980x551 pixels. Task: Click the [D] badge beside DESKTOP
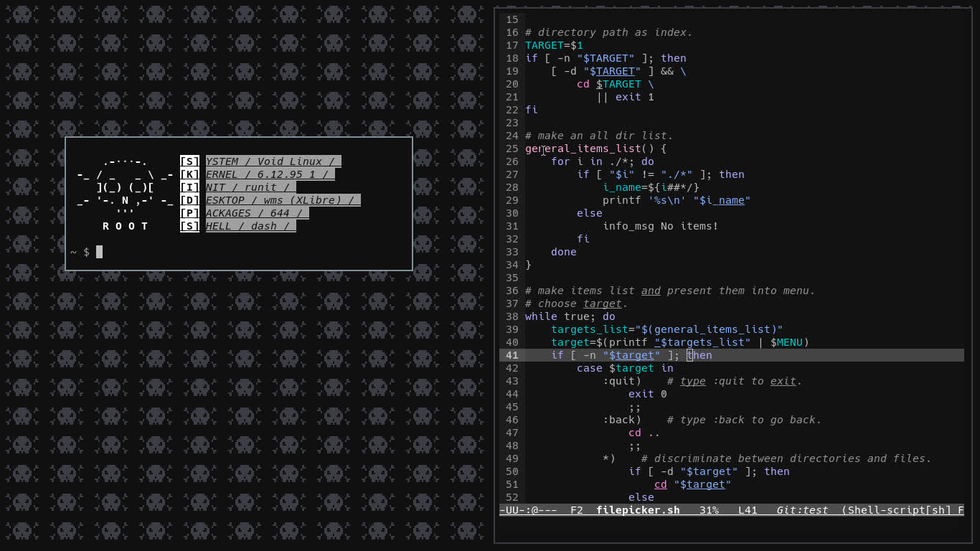click(189, 200)
